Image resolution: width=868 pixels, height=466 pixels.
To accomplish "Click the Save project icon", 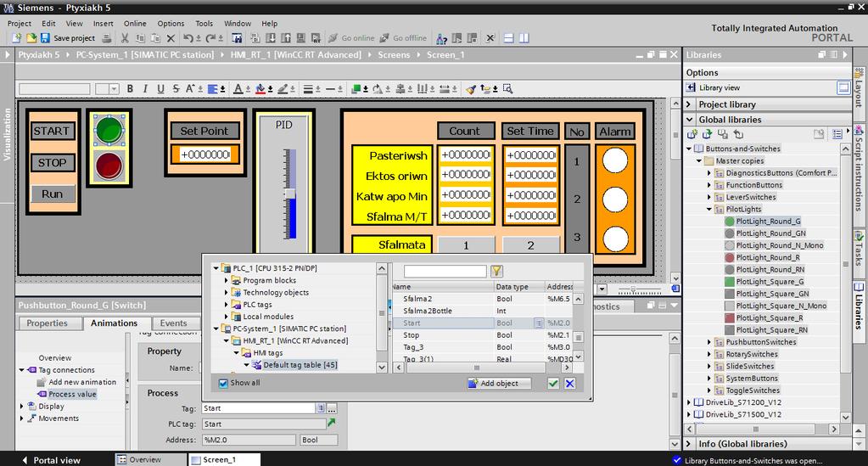I will (45, 37).
